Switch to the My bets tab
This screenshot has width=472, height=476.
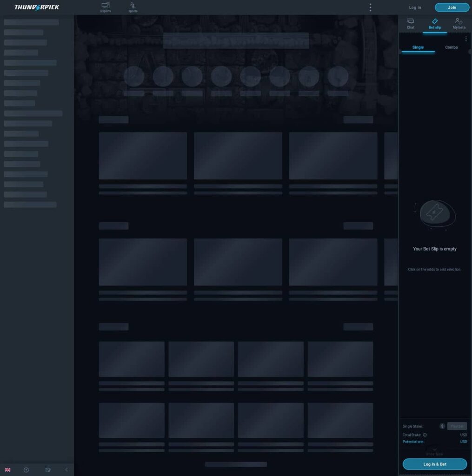(459, 23)
